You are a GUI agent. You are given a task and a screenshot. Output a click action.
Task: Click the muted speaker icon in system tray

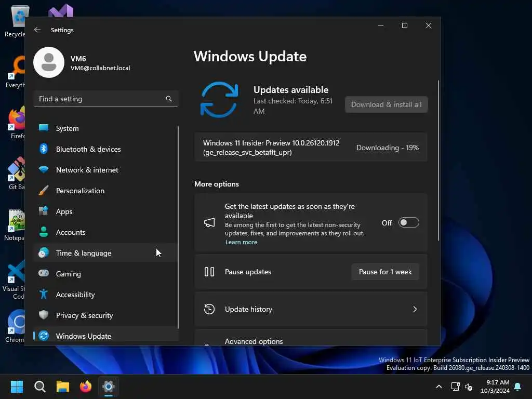[469, 387]
